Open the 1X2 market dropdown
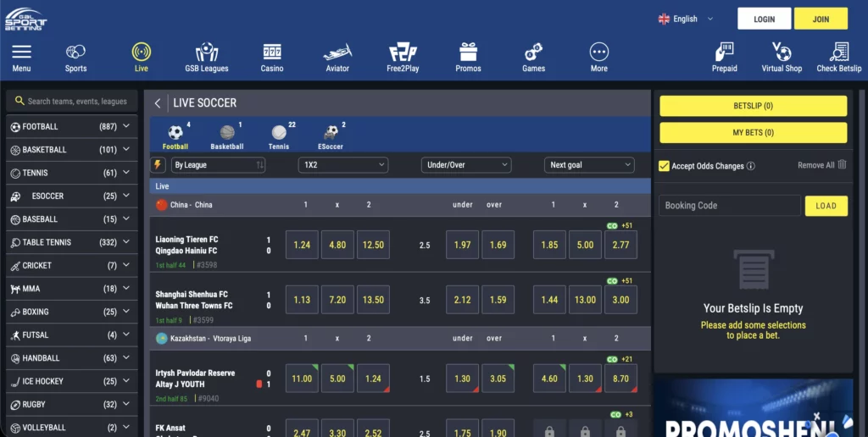868x437 pixels. coord(343,165)
